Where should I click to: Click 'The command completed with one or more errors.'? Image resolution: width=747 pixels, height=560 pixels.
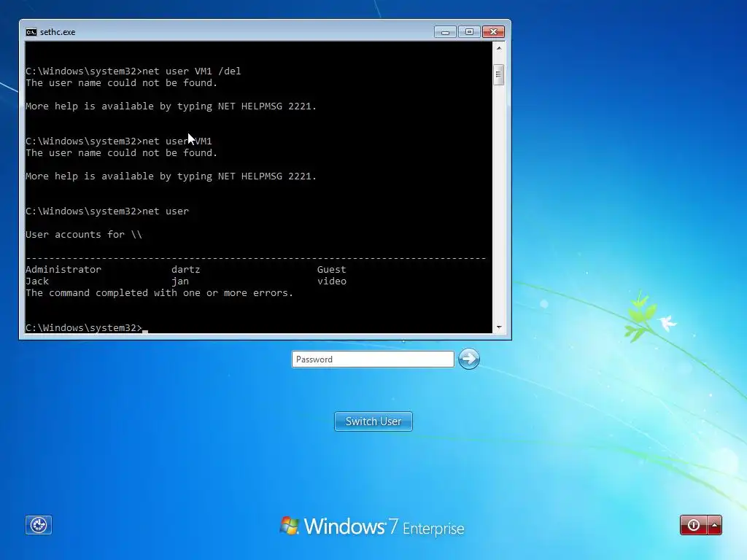tap(160, 293)
